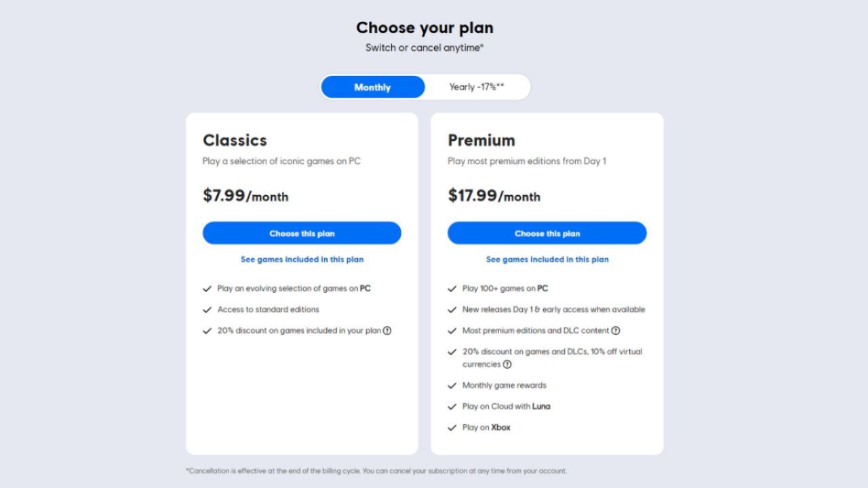Click info icon beside Classics 20% discount

387,331
